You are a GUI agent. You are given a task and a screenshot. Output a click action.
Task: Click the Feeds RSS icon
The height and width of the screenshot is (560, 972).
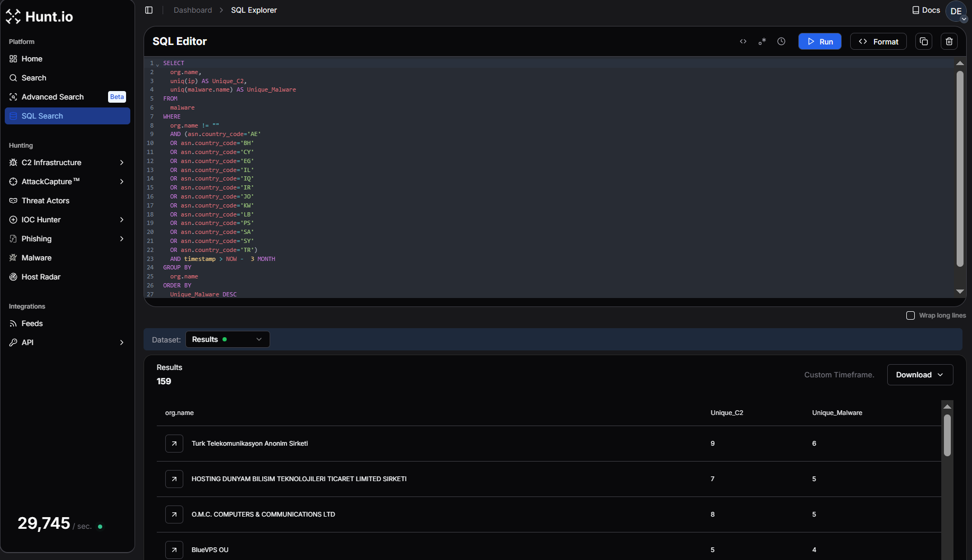click(x=13, y=323)
